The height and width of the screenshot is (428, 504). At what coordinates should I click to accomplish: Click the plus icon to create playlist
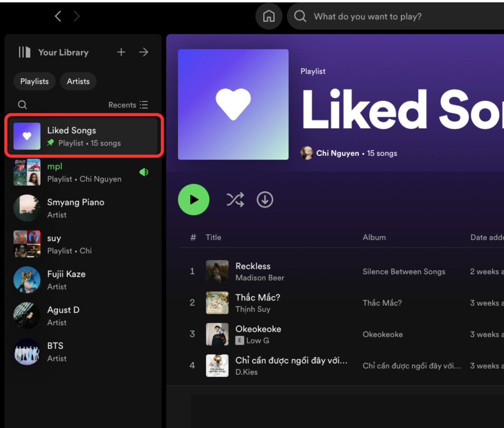[121, 52]
